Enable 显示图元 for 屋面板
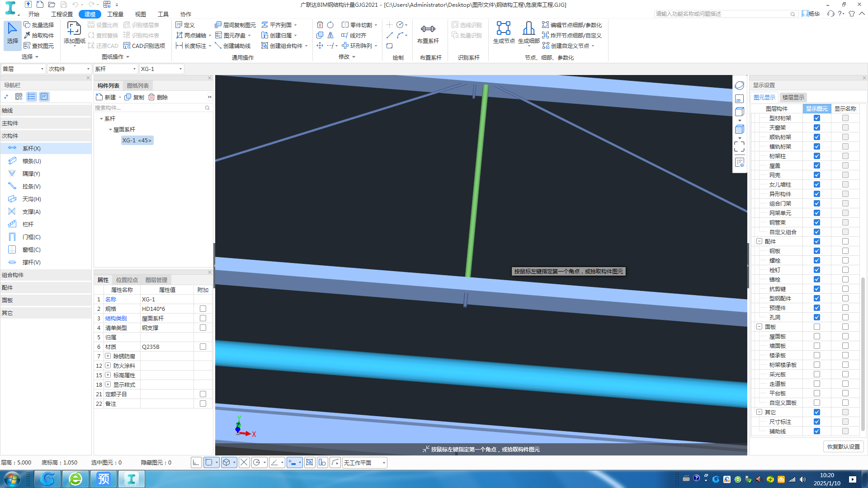 (816, 337)
